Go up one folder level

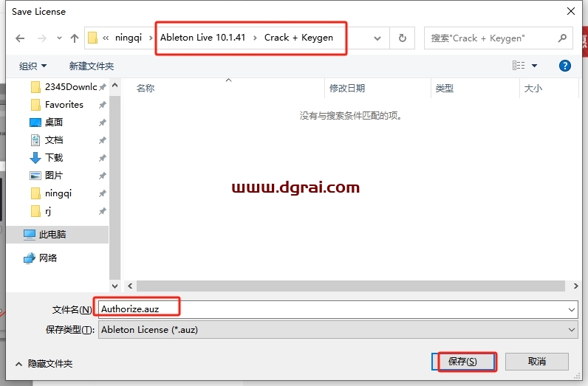click(75, 38)
